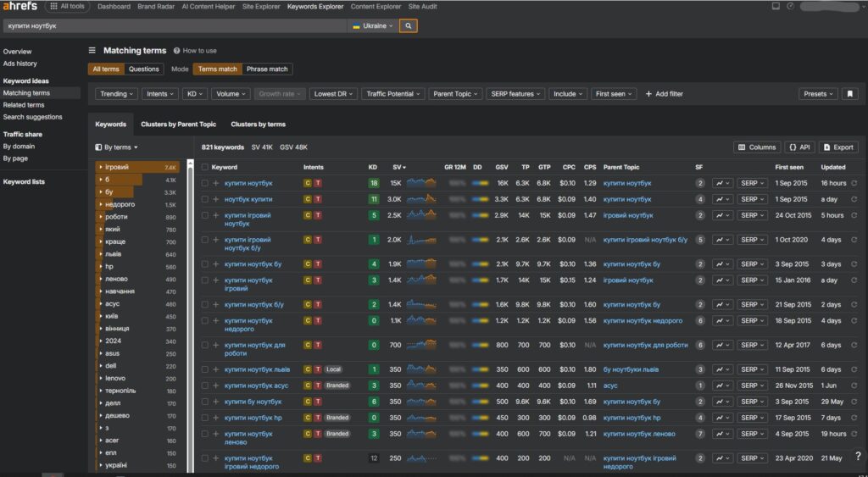Image resolution: width=868 pixels, height=477 pixels.
Task: Open the Ukraine country dropdown
Action: coord(372,26)
